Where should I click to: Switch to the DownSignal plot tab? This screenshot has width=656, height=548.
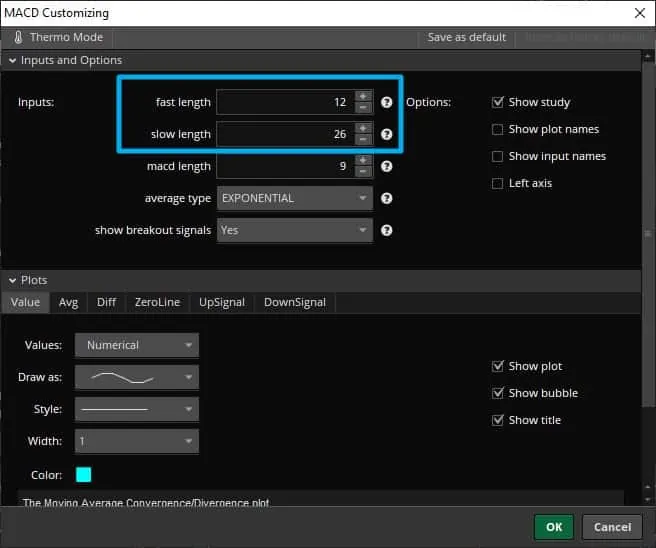click(x=295, y=302)
